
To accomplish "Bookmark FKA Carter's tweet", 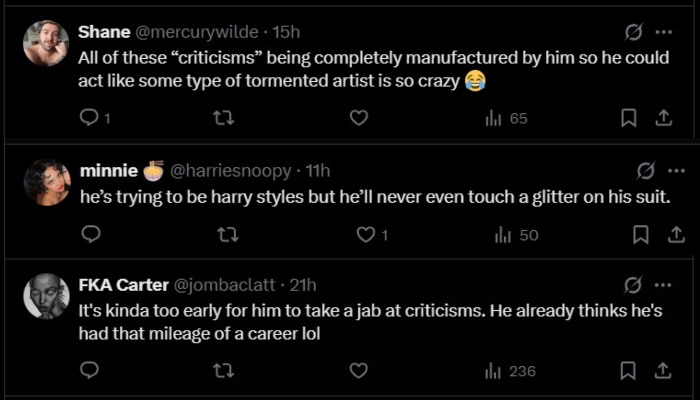I will tap(629, 370).
